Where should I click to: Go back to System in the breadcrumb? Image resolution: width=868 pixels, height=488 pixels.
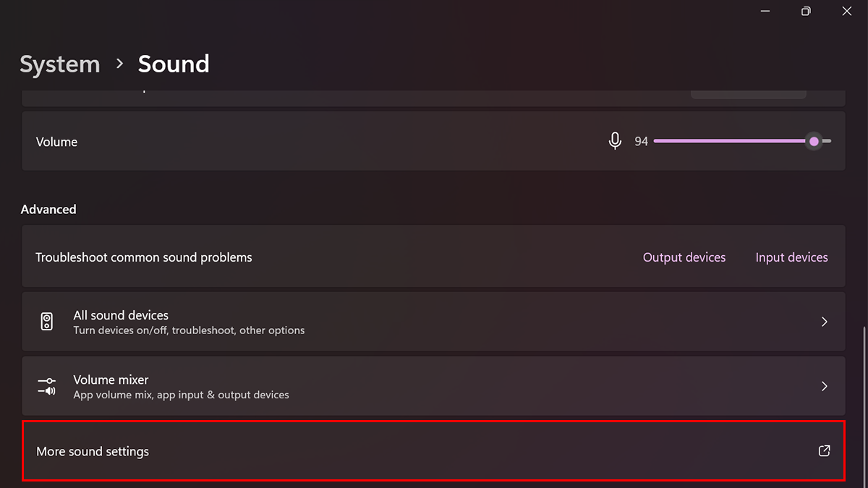coord(59,64)
